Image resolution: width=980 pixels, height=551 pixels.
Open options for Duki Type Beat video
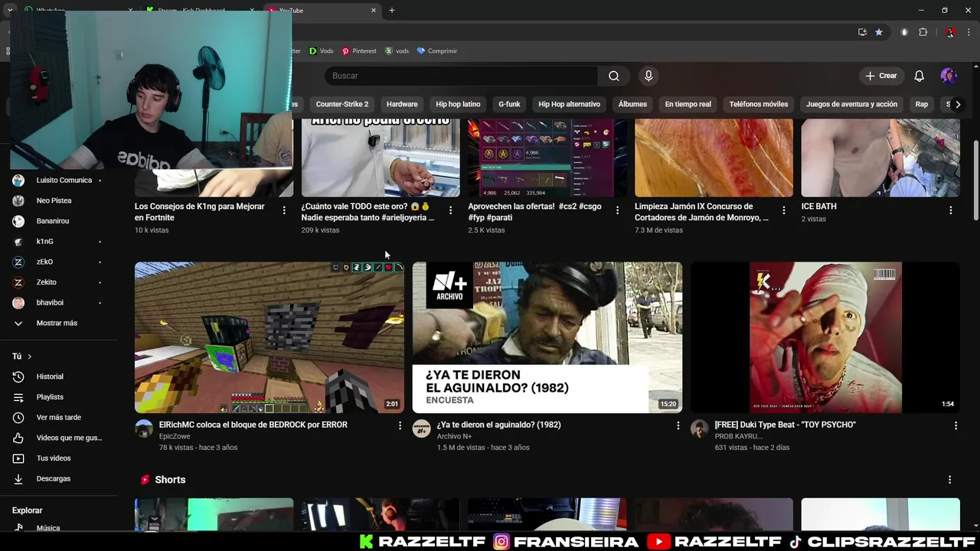[955, 425]
